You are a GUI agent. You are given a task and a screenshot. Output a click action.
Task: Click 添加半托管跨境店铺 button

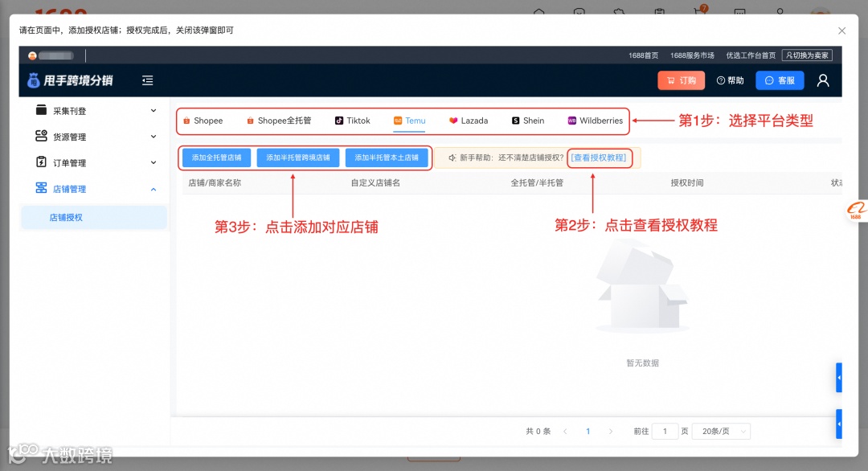tap(298, 158)
